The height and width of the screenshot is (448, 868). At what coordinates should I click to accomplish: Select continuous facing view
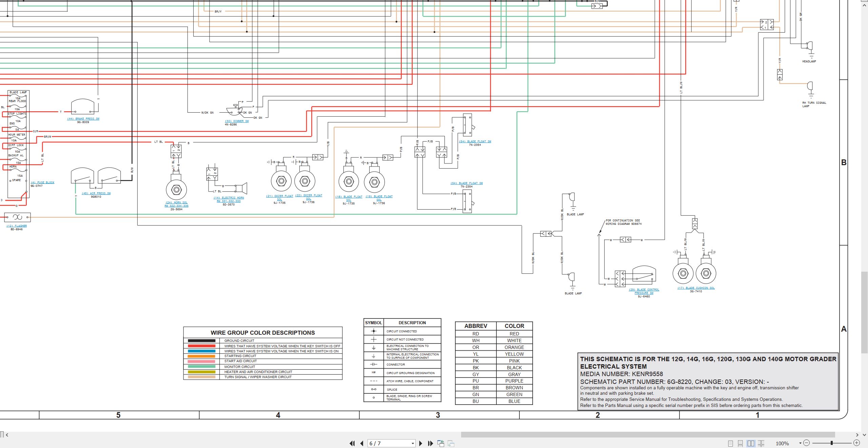point(761,443)
